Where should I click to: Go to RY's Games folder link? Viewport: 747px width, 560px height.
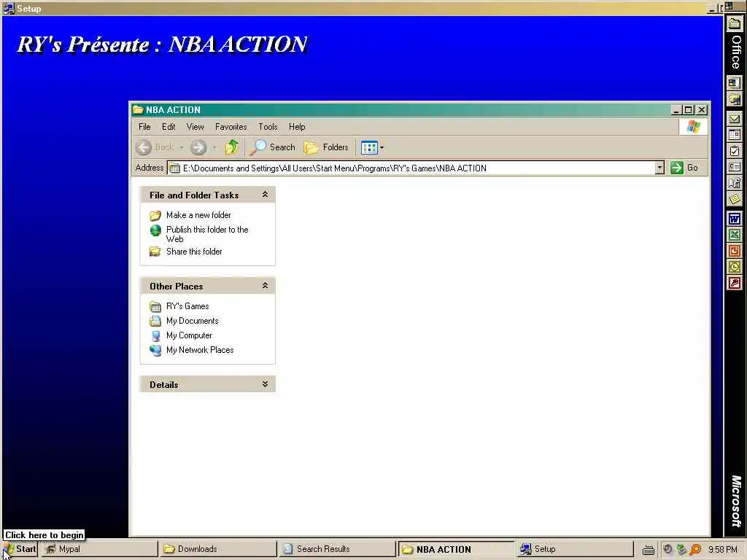coord(187,306)
